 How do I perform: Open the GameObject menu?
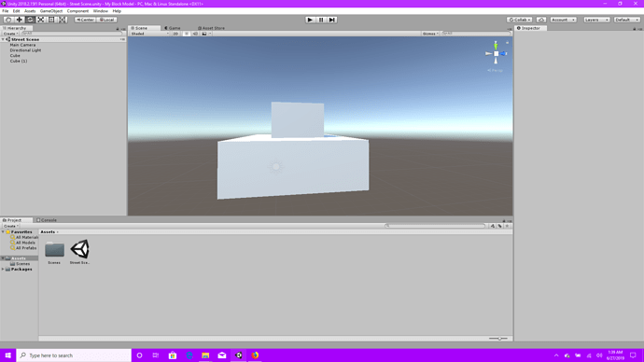click(51, 11)
